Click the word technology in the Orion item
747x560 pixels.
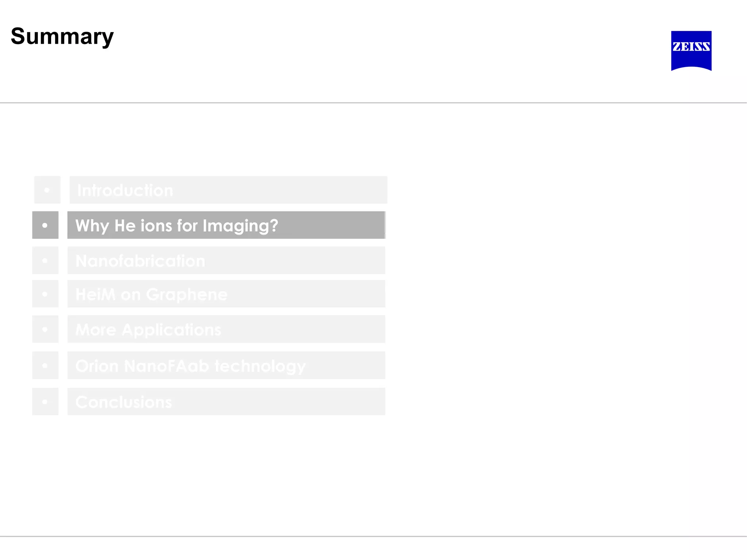point(260,366)
